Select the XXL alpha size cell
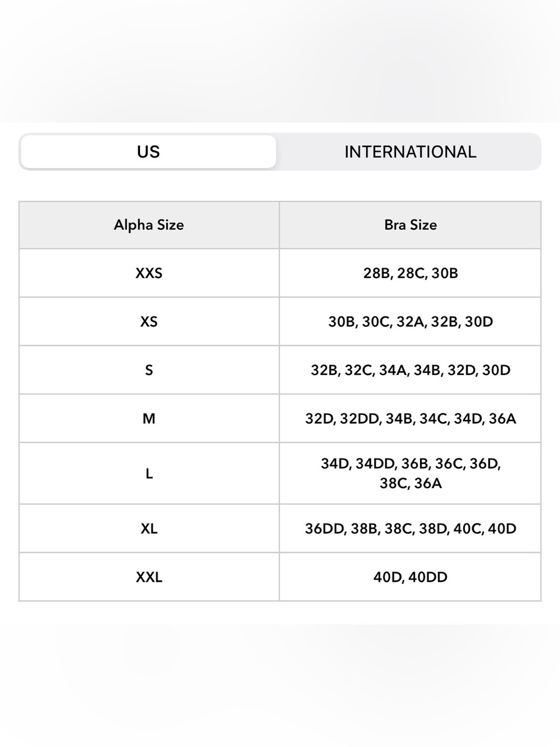This screenshot has width=560, height=747. [x=149, y=577]
